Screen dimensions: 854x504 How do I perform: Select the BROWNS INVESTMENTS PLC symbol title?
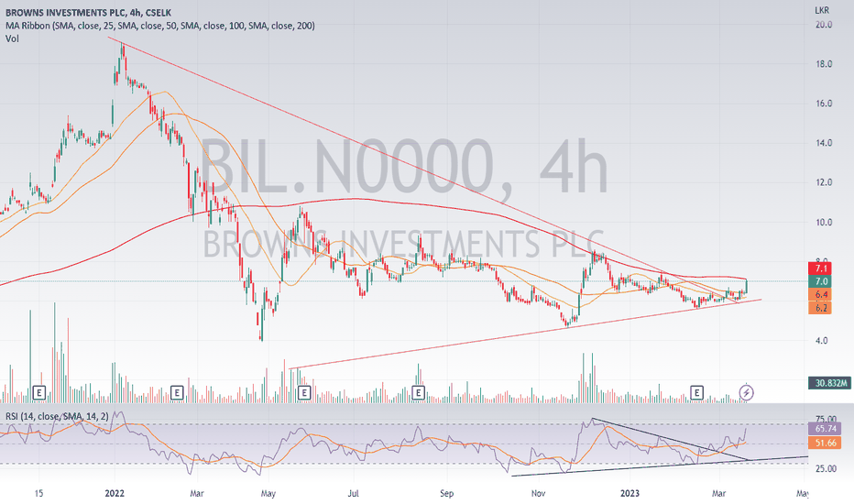click(88, 12)
